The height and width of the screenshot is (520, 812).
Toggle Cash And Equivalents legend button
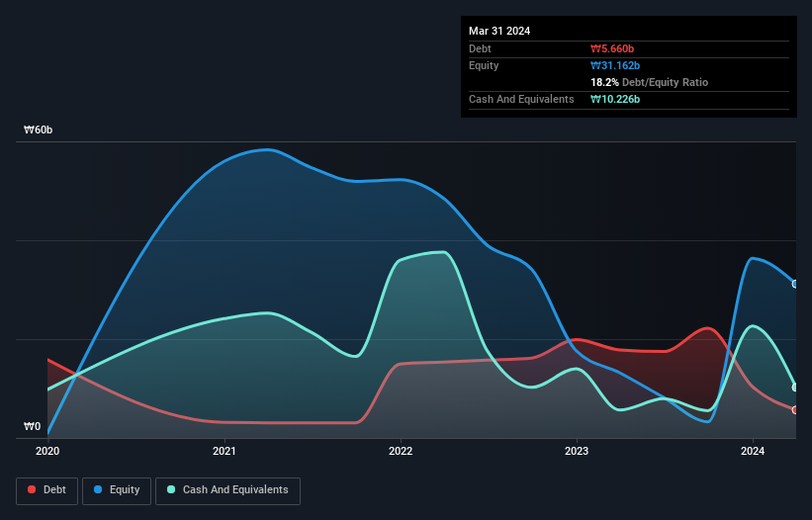(227, 490)
